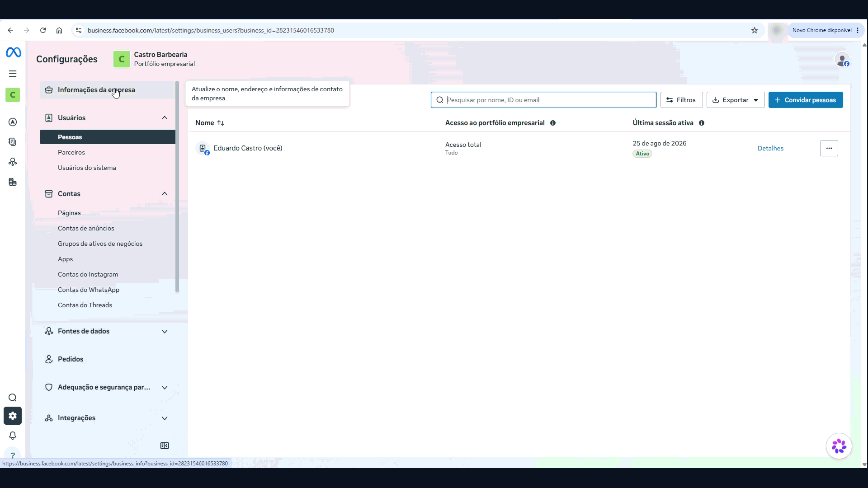Open Grupos de ativos de negócios
The width and height of the screenshot is (868, 488).
pos(100,244)
